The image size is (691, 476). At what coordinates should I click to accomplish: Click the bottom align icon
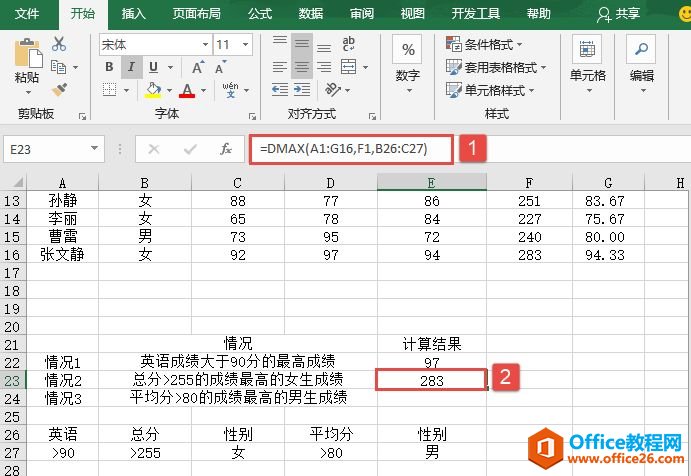pos(324,48)
